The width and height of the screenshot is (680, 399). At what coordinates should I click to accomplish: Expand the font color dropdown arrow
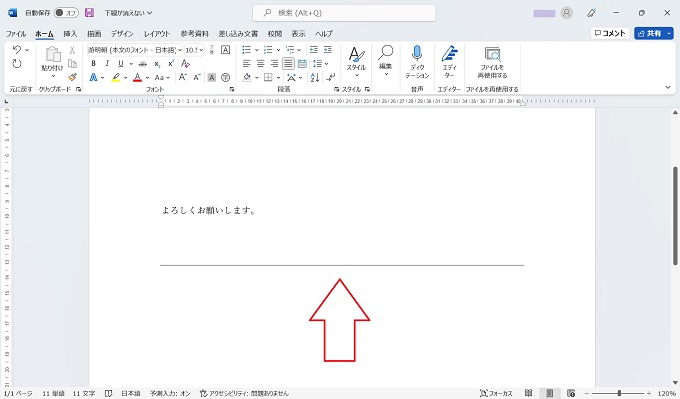(147, 78)
